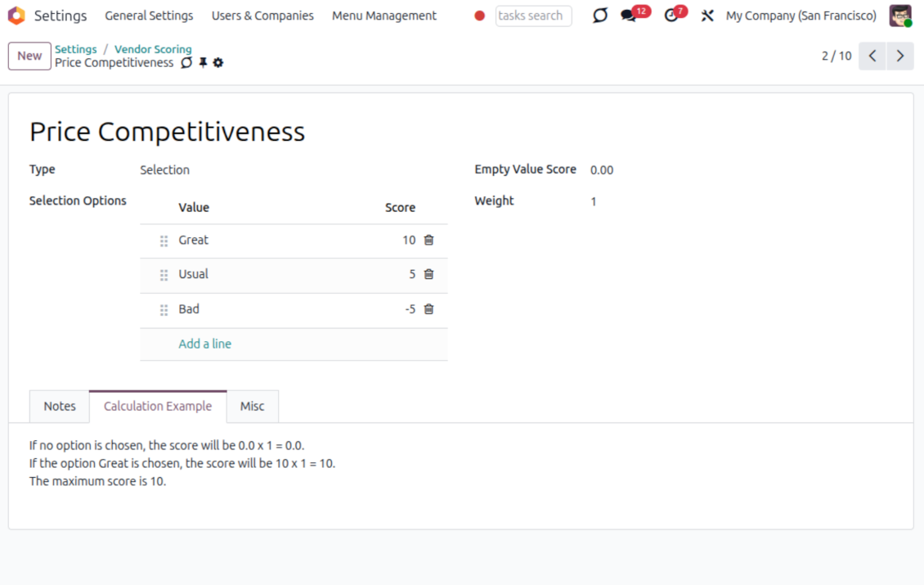Click the tasks search input field
This screenshot has height=585, width=924.
(533, 16)
